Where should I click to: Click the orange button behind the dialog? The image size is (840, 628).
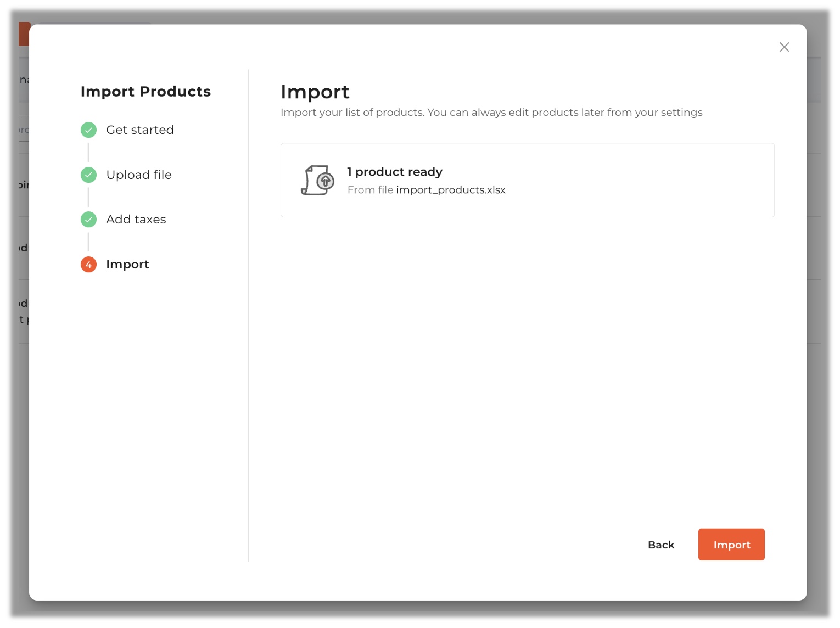24,34
